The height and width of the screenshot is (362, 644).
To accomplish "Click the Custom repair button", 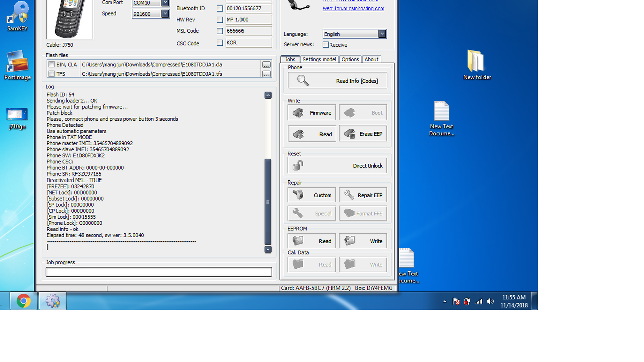I will tap(311, 195).
